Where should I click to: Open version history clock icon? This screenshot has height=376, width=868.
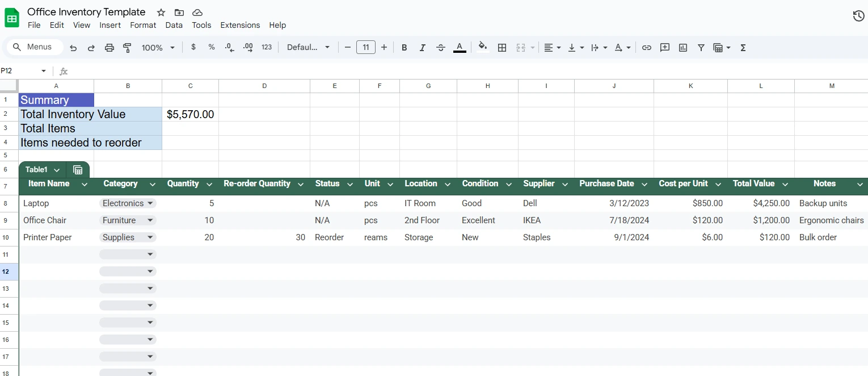[858, 16]
